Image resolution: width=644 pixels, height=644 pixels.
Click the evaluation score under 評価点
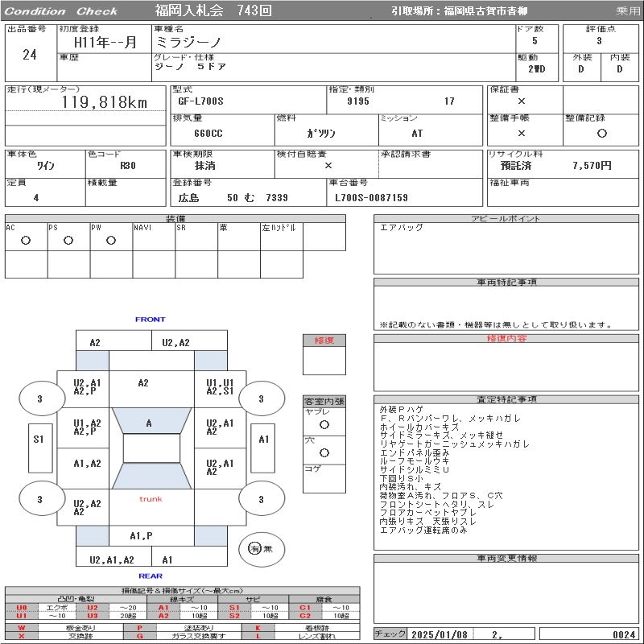599,41
